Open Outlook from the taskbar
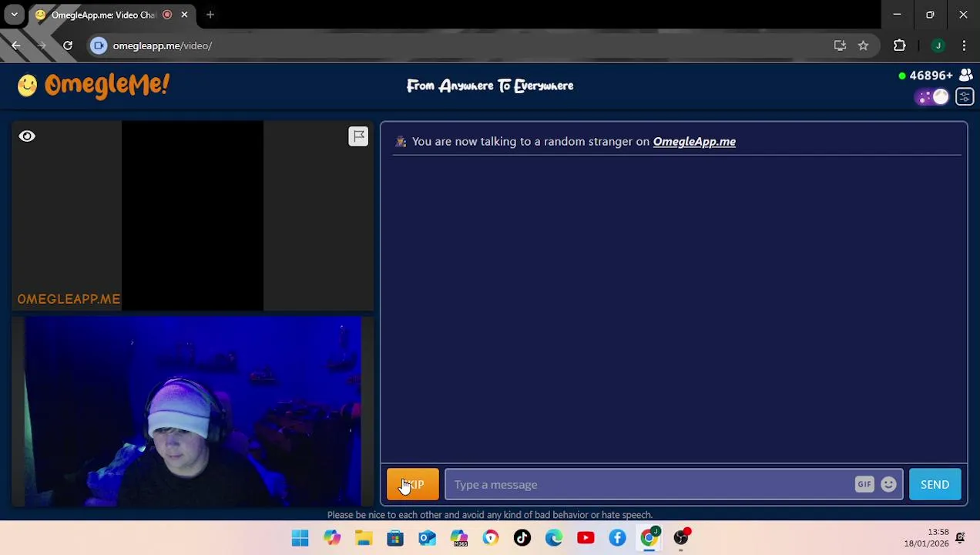980x555 pixels. pyautogui.click(x=427, y=537)
